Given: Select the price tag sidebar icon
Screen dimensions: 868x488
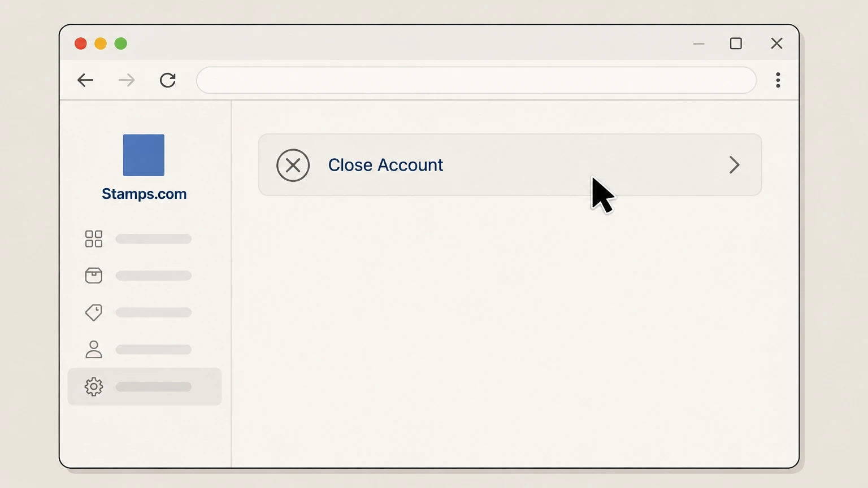Looking at the screenshot, I should point(94,312).
